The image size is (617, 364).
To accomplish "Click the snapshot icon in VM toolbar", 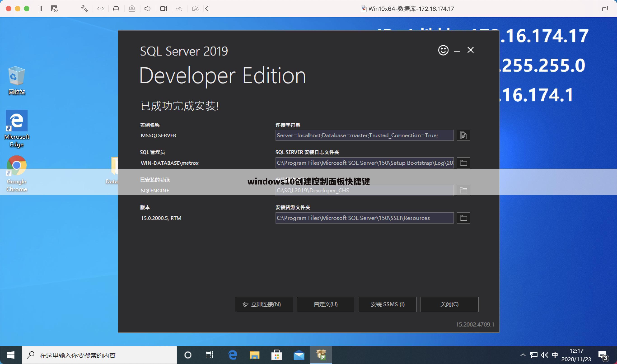I will [x=54, y=9].
